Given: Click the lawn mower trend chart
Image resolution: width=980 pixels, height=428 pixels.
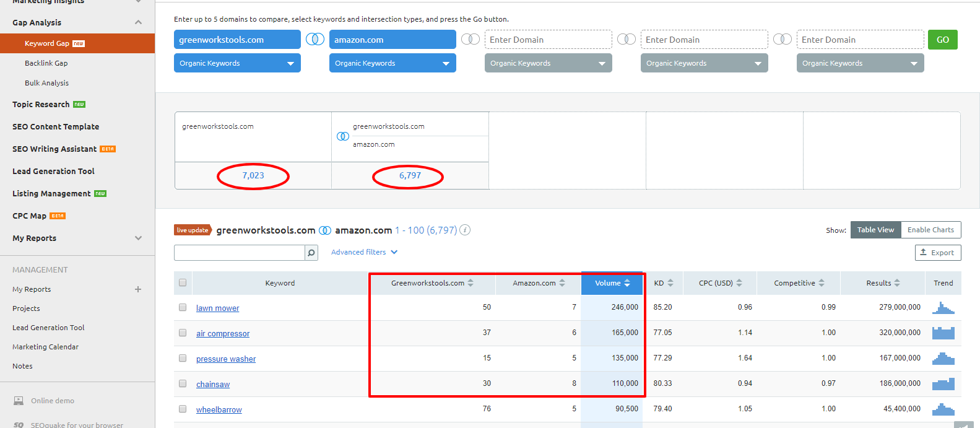Looking at the screenshot, I should click(x=943, y=308).
